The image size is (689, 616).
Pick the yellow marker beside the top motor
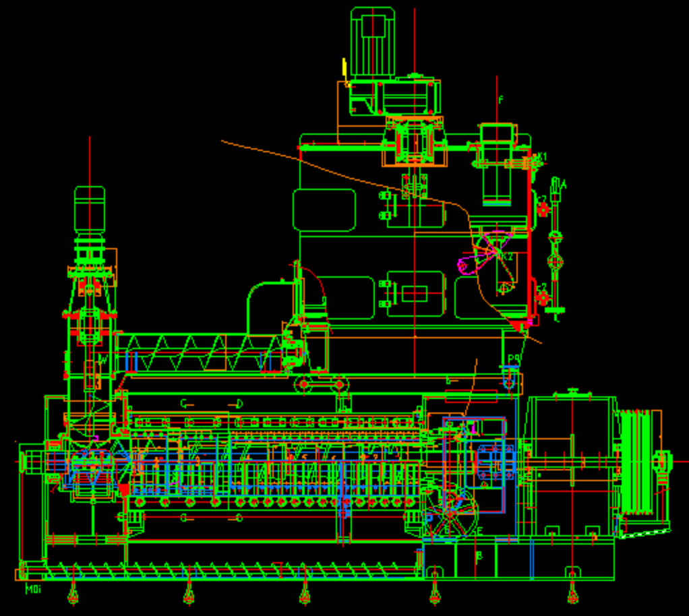point(344,67)
